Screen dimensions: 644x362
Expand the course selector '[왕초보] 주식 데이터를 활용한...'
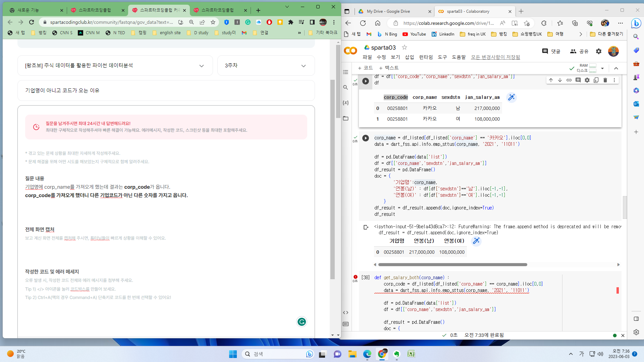tap(115, 66)
